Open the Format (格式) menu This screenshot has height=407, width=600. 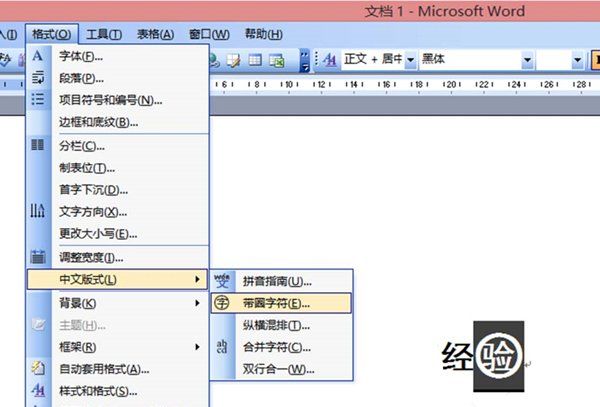coord(52,34)
